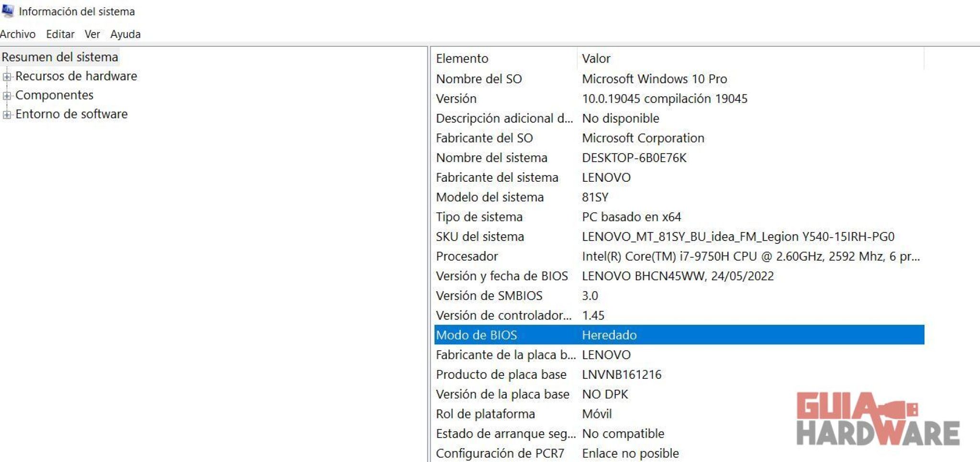The height and width of the screenshot is (462, 980).
Task: Open the Ayuda menu
Action: tap(125, 34)
